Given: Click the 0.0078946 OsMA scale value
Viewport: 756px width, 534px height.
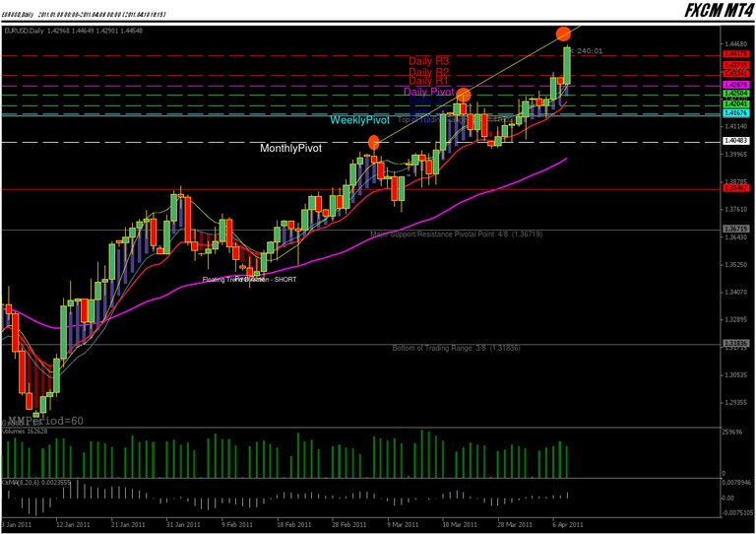Looking at the screenshot, I should coord(736,482).
